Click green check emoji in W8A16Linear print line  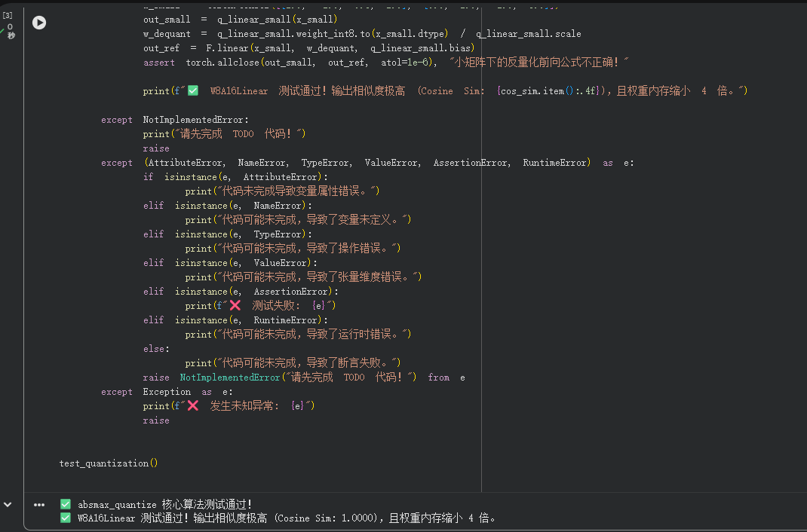coord(193,90)
